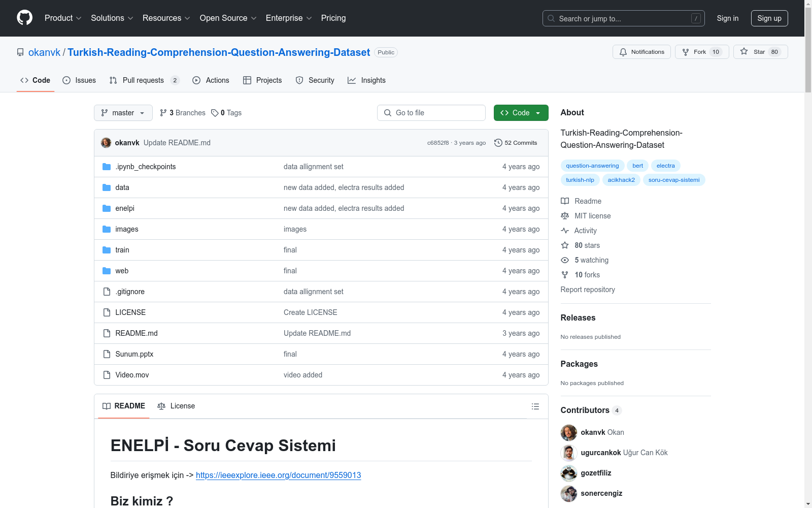
Task: View the 10 forks fork icon
Action: click(565, 275)
